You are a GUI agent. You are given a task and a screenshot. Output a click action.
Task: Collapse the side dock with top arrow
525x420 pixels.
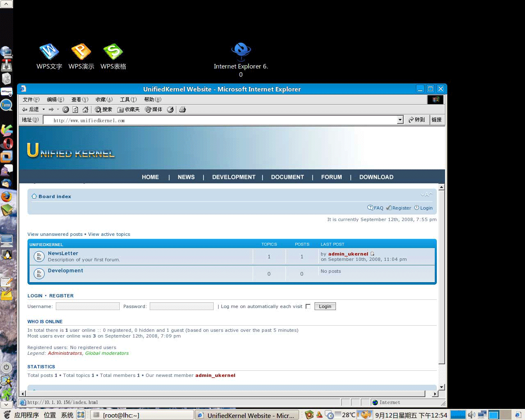pos(6,4)
